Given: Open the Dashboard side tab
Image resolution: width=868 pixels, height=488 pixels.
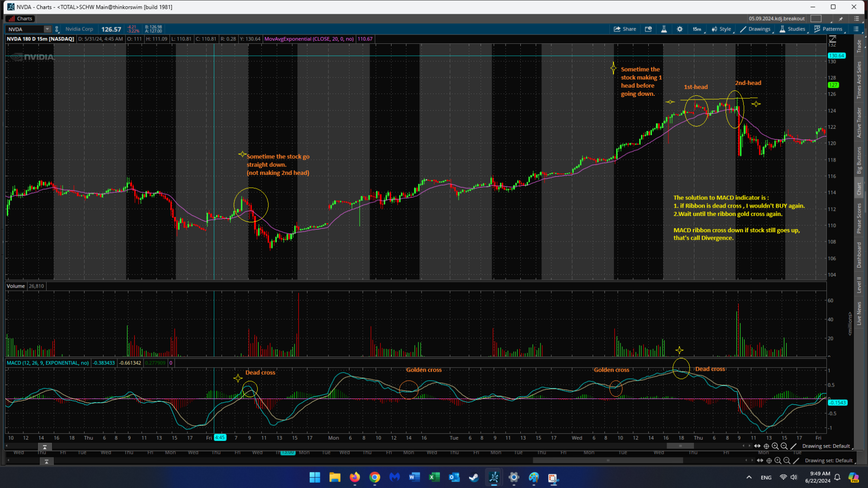Looking at the screenshot, I should pos(859,255).
